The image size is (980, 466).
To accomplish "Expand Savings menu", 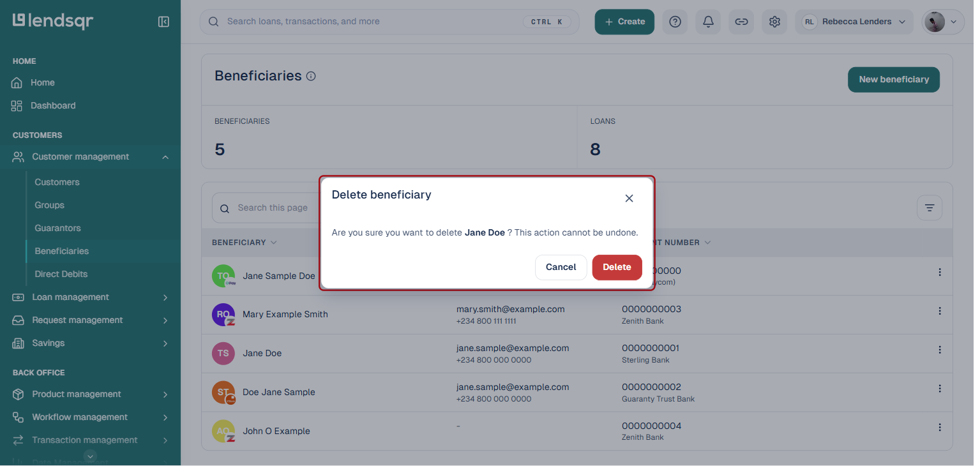I will click(x=165, y=343).
